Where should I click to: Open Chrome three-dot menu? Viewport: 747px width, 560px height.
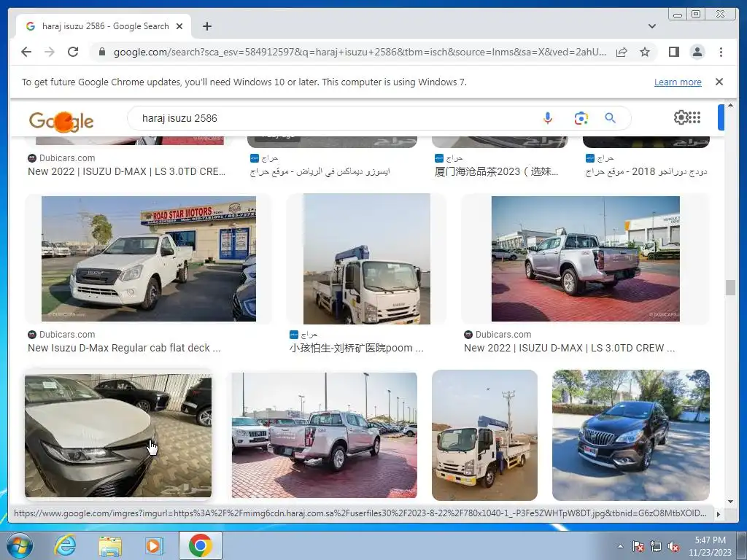(721, 52)
